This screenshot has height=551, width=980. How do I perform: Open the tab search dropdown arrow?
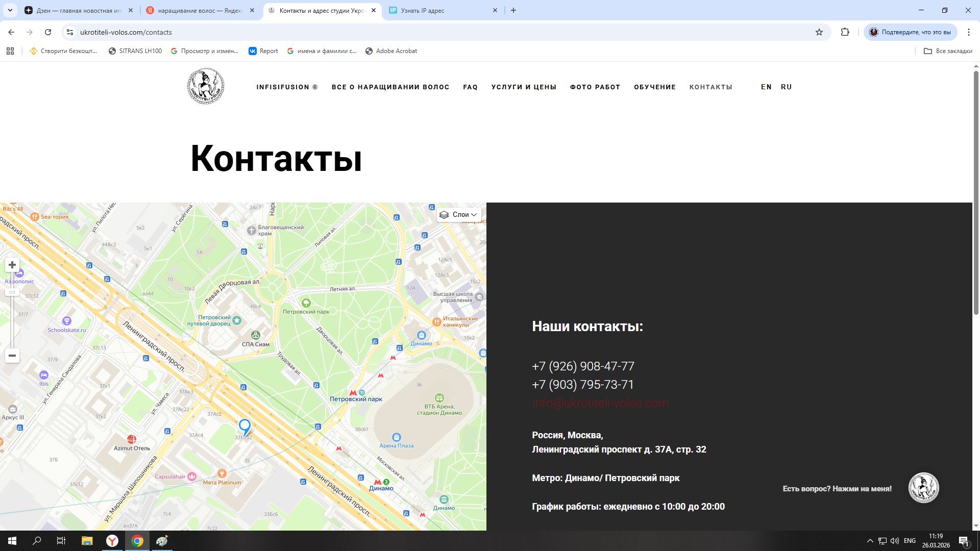[x=10, y=10]
